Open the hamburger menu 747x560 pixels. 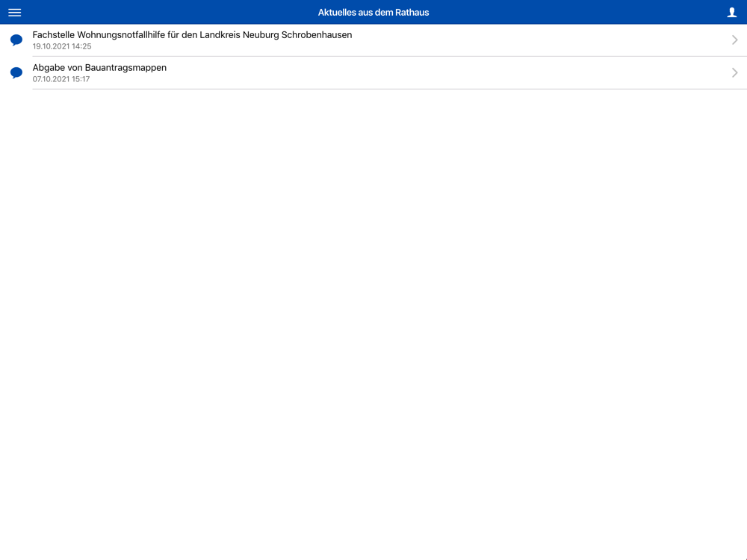[15, 13]
